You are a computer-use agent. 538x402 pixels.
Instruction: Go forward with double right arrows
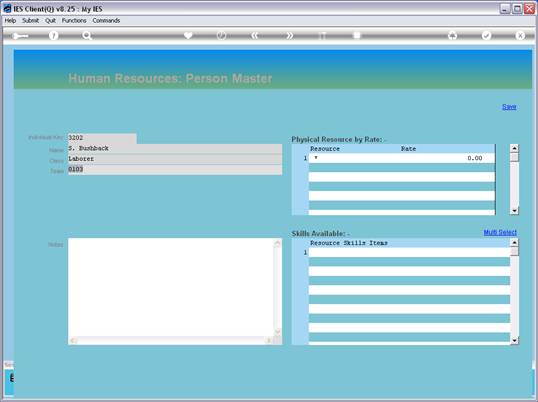[x=290, y=35]
